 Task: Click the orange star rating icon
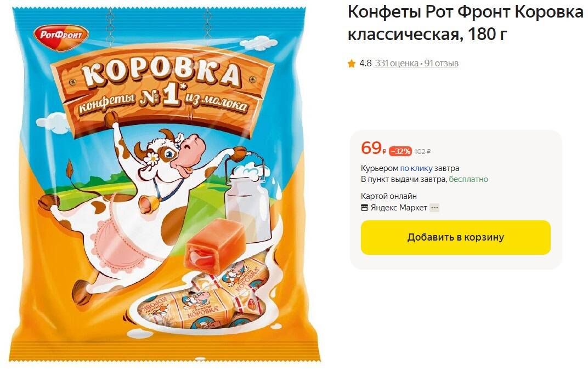click(x=352, y=64)
